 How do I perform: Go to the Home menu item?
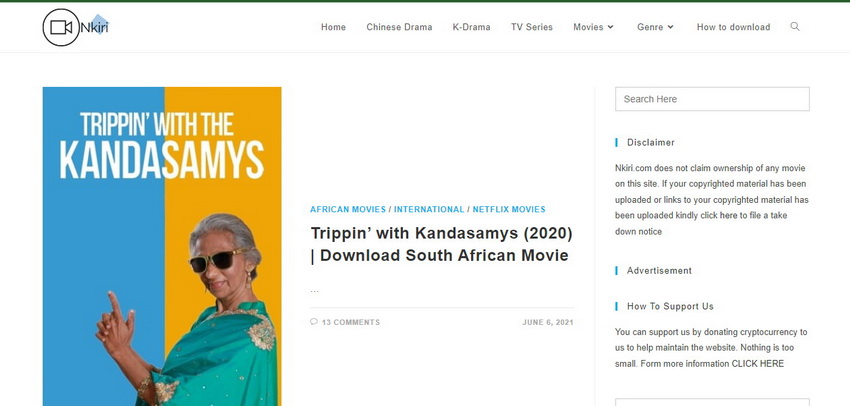point(333,27)
